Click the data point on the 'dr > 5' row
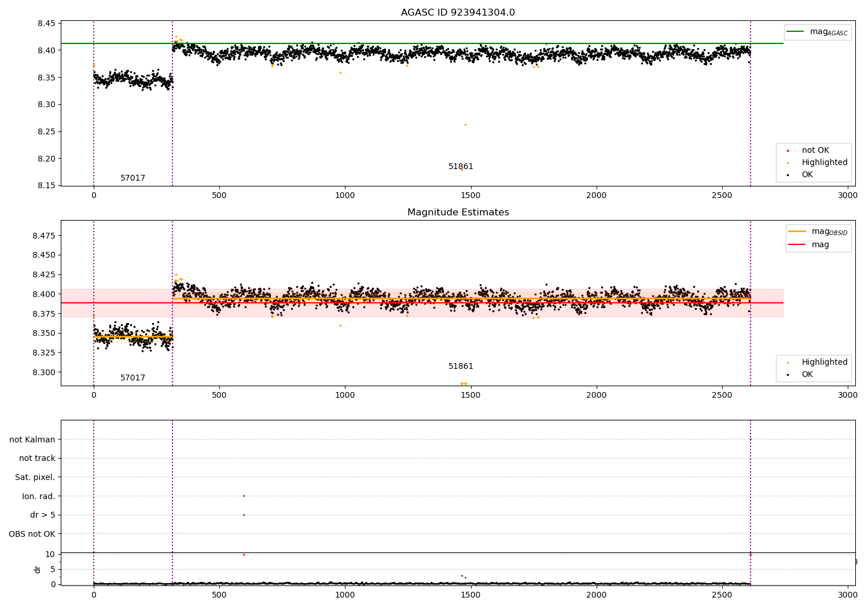 244,515
